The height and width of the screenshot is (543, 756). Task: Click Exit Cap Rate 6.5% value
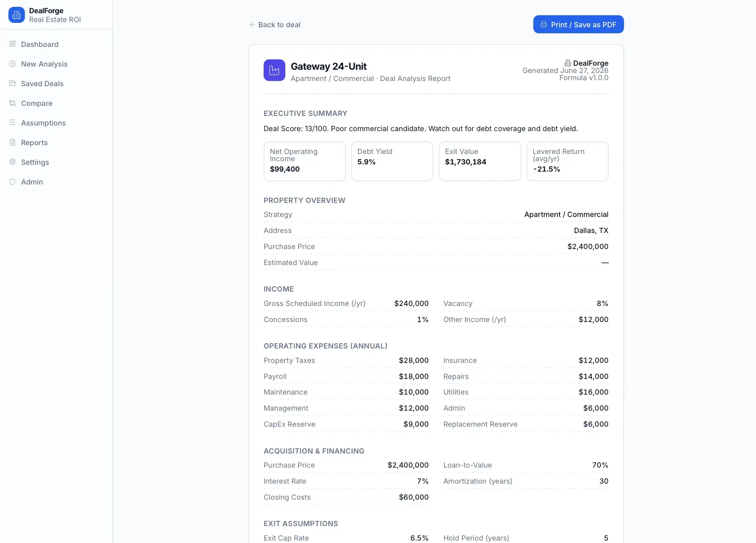point(419,538)
